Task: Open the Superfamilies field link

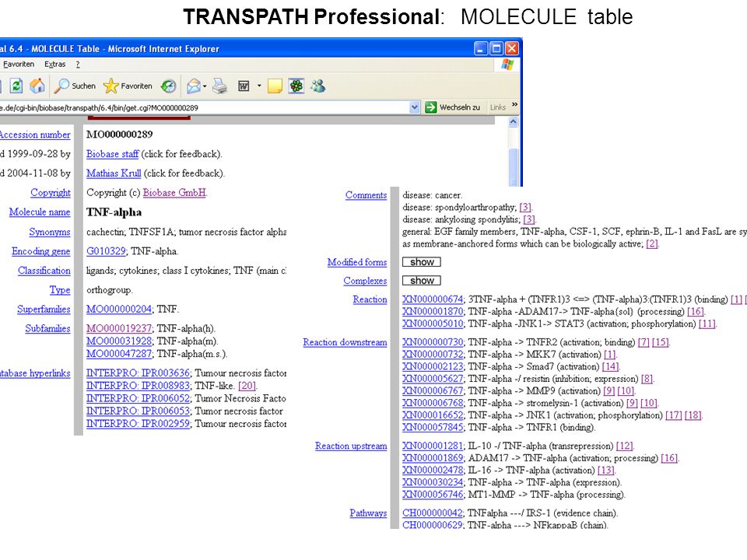Action: (x=44, y=309)
